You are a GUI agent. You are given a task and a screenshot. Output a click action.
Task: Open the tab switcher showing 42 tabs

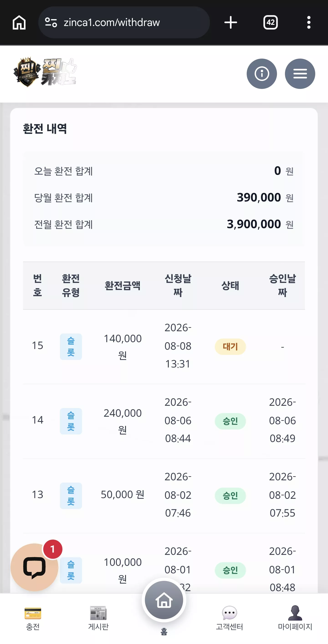point(271,23)
